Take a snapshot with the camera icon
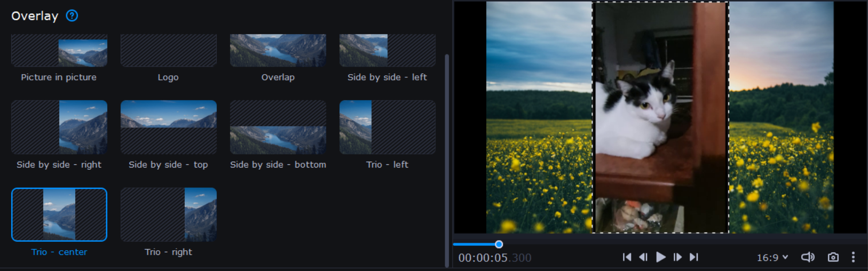The width and height of the screenshot is (868, 271). pyautogui.click(x=833, y=257)
